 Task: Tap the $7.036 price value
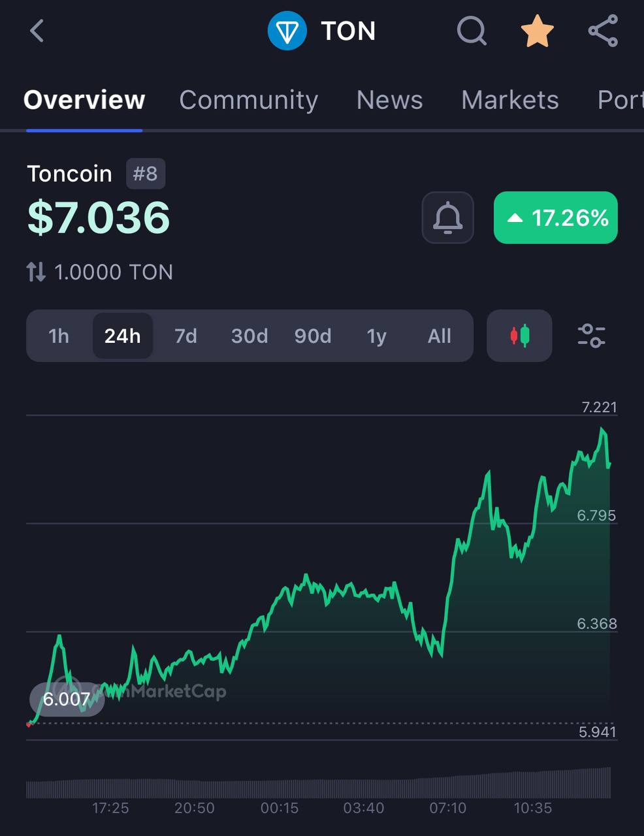(x=99, y=217)
